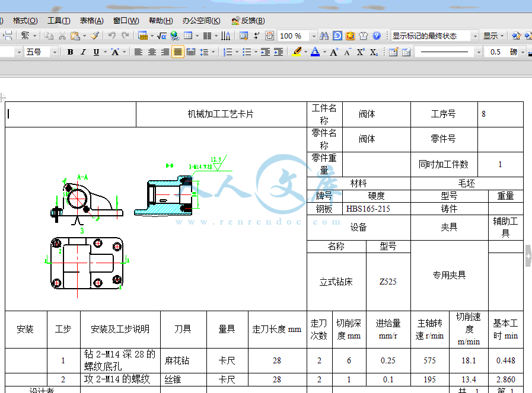
Task: Apply the blue font color A
Action: tap(315, 52)
